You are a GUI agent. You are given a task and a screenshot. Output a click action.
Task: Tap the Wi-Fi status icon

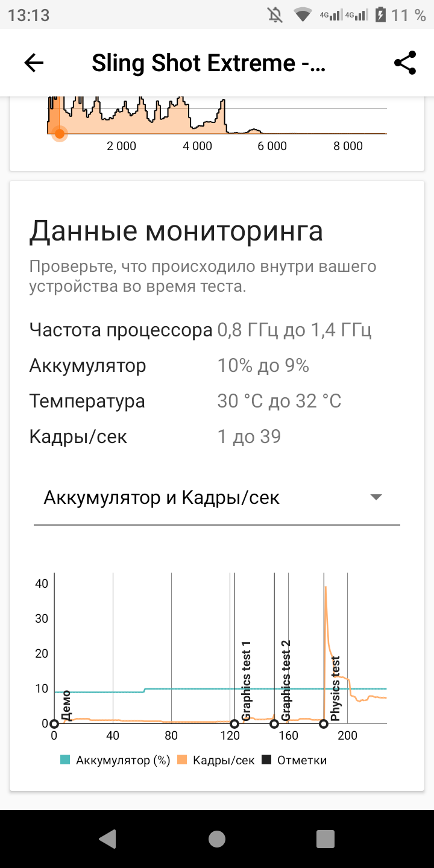303,15
